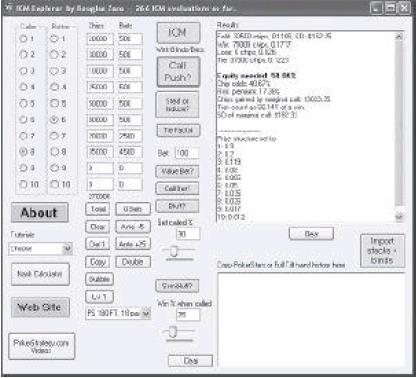Click the Total button

click(99, 209)
